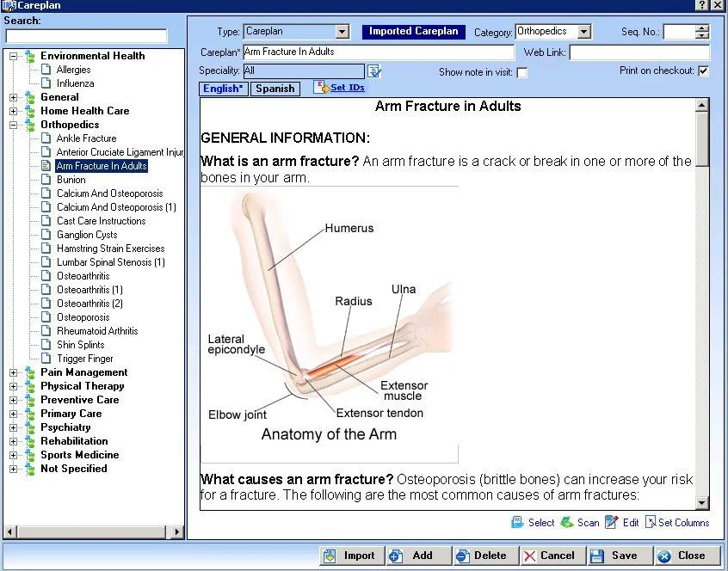Screen dimensions: 728x571
Task: Enable the Show note in visit checkbox
Action: (522, 72)
